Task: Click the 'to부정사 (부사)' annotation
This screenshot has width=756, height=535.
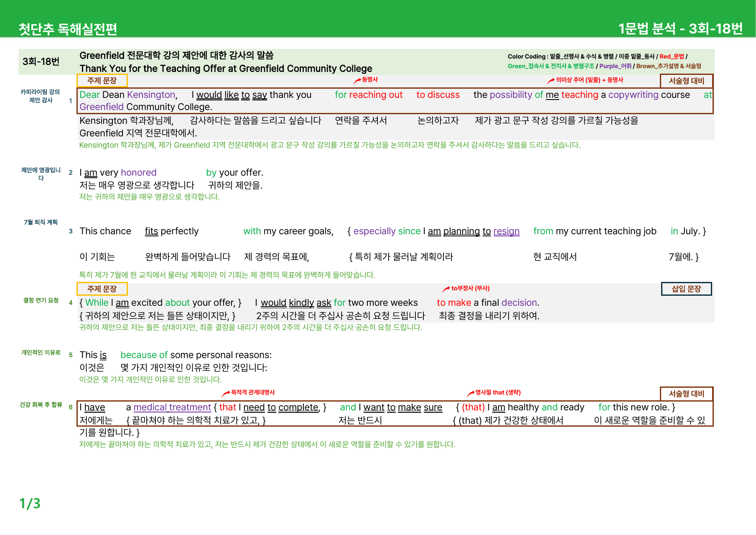Action: 470,288
